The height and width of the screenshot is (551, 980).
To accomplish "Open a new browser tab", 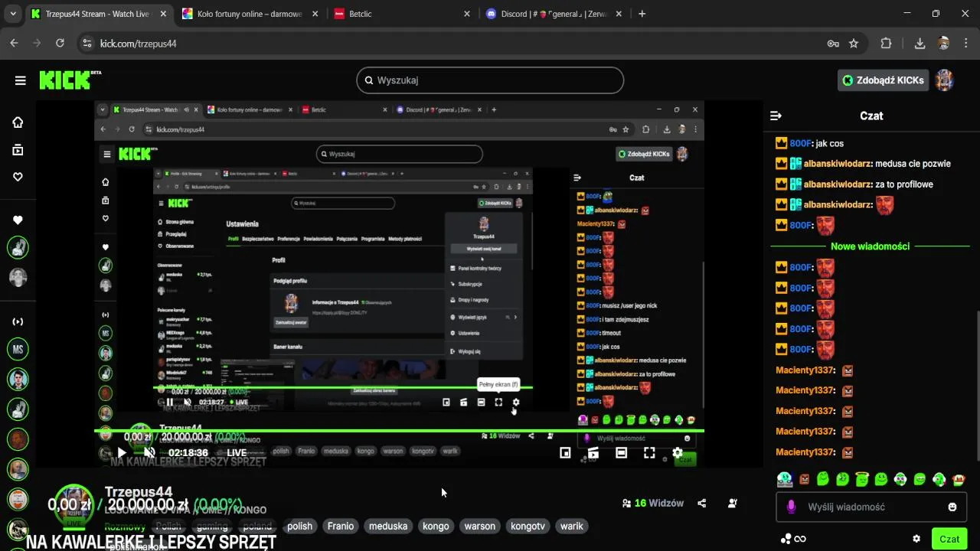I will click(642, 14).
